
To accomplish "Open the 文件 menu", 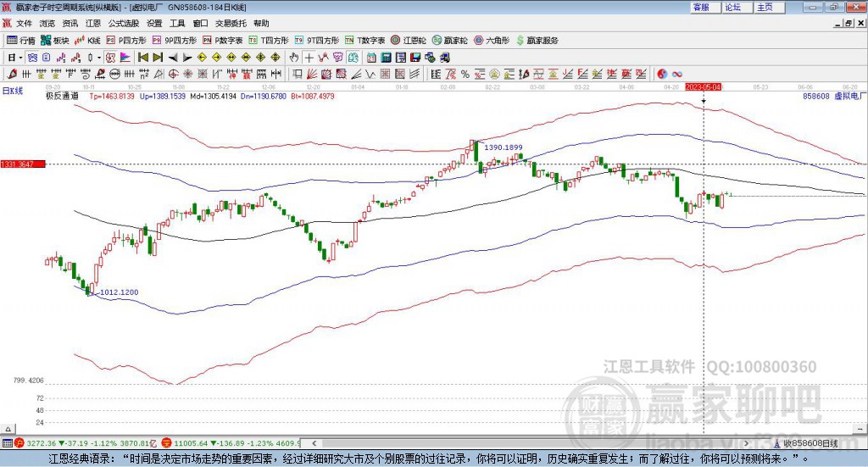I will coord(25,23).
